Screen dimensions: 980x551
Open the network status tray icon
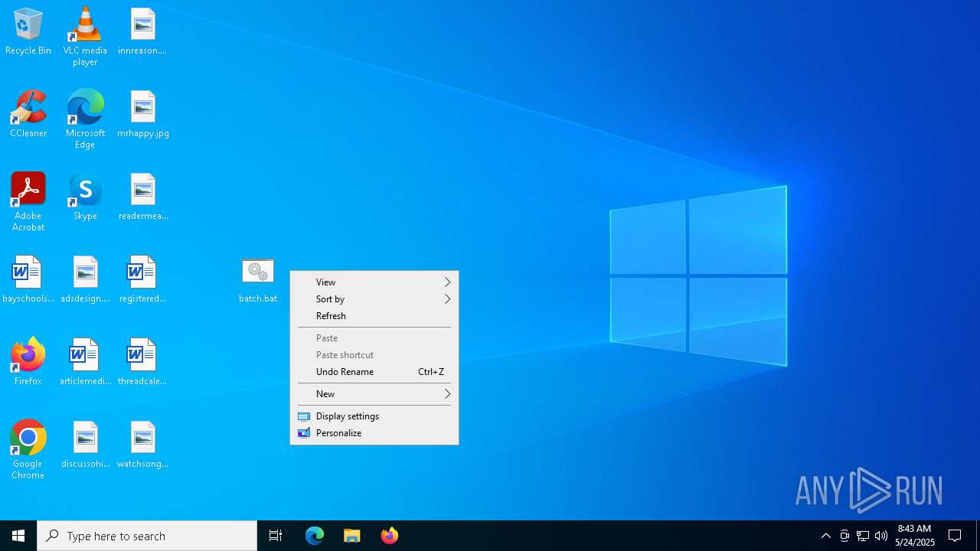tap(863, 536)
